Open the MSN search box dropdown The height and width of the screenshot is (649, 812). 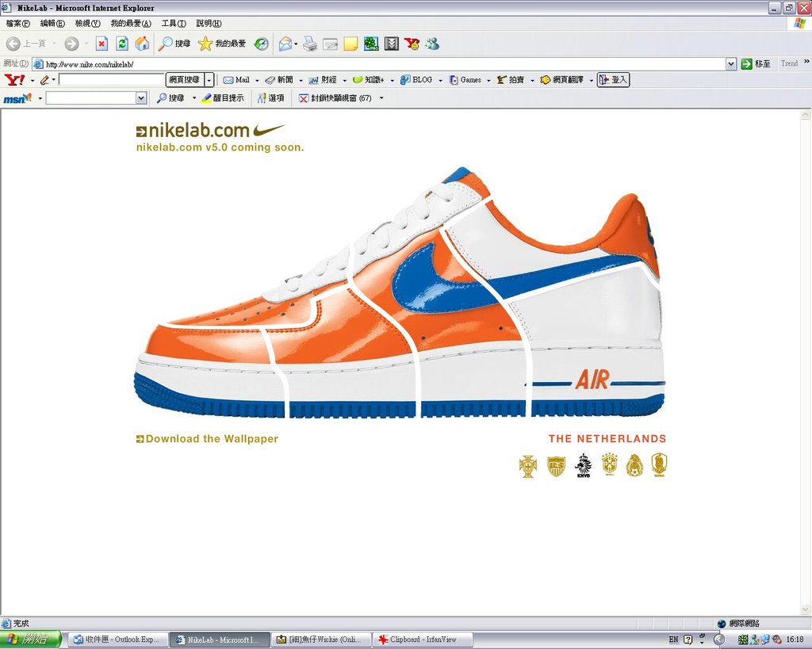coord(141,97)
